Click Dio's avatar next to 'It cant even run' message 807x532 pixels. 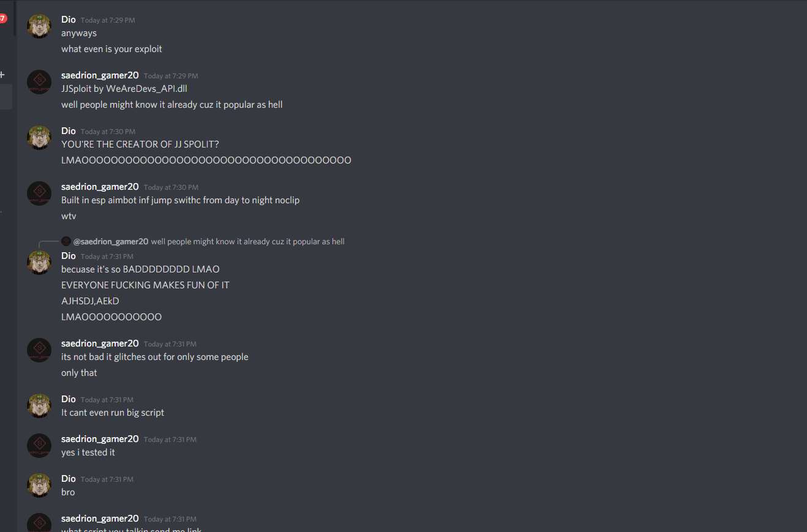39,406
